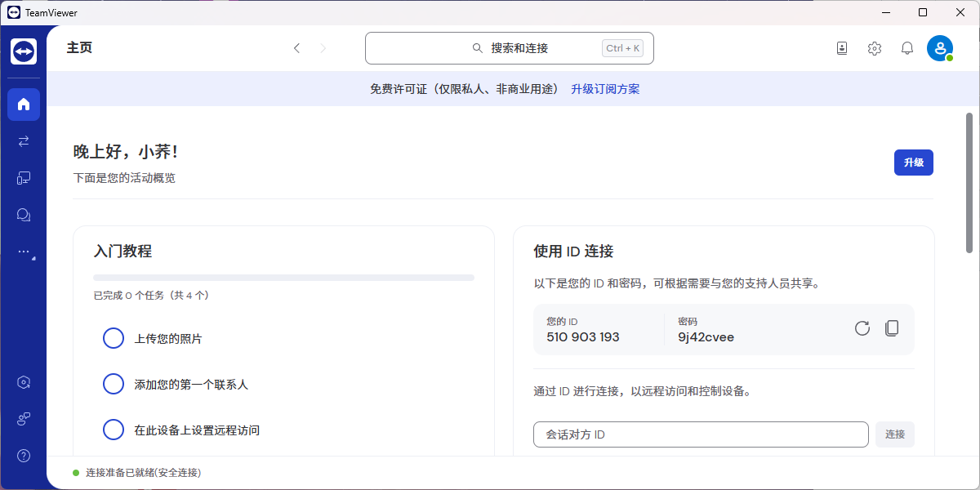Screen dimensions: 980x490
Task: Open settings gear in top bar
Action: pyautogui.click(x=874, y=48)
